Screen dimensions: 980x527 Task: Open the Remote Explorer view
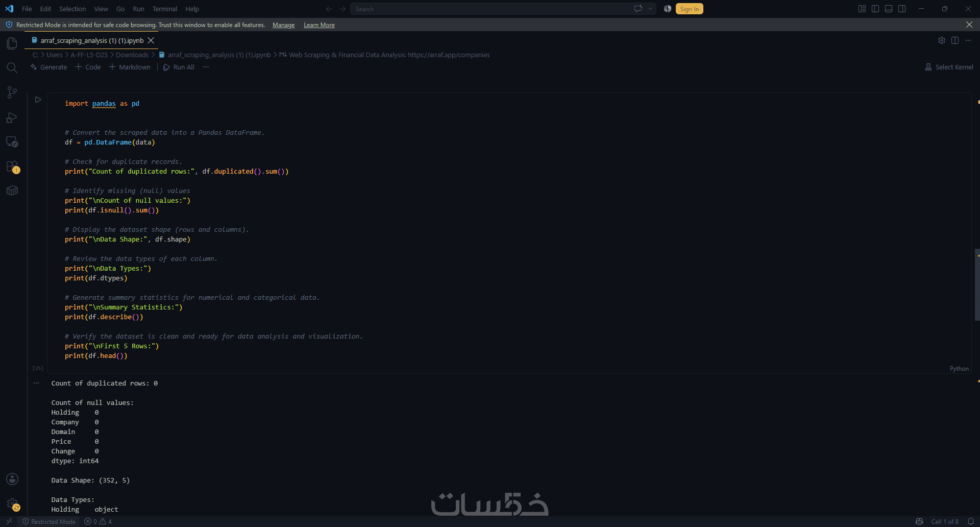point(12,142)
